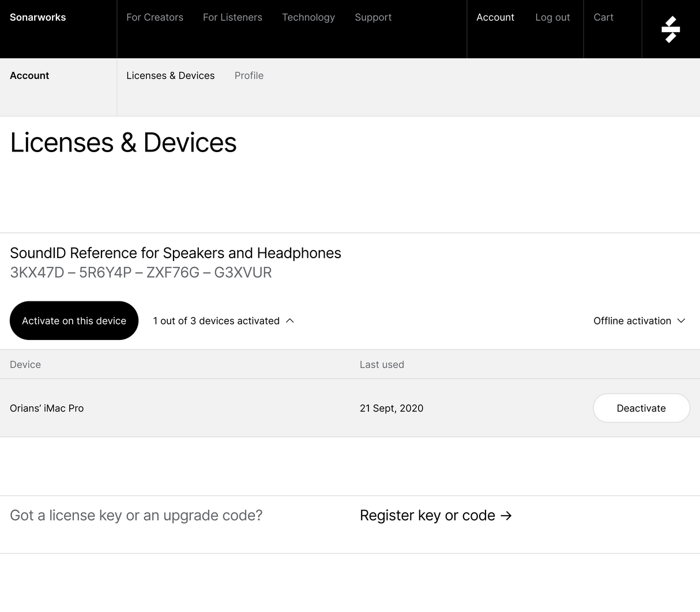Select Account in the top navigation
The image size is (700, 612).
coord(495,17)
